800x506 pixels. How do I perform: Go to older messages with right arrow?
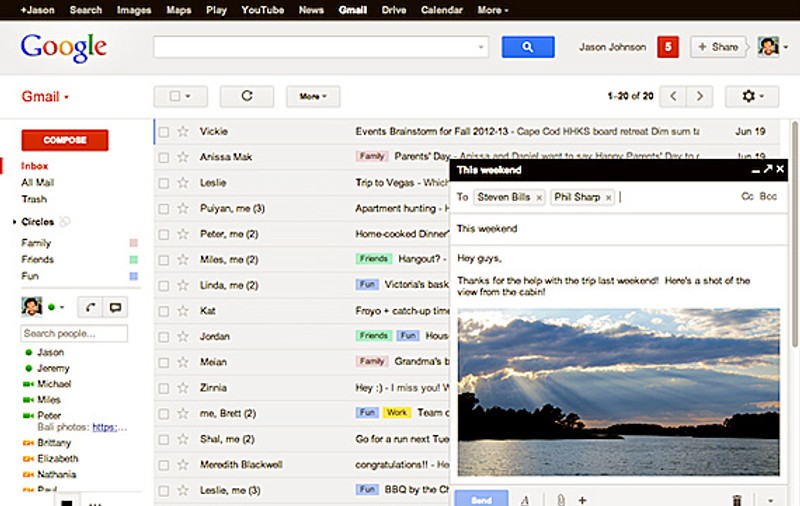coord(699,96)
